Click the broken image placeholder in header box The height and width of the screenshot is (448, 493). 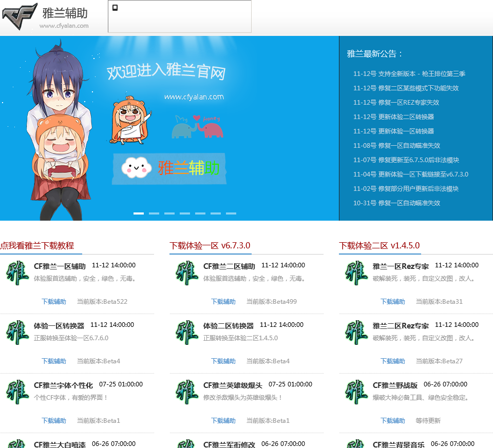pos(115,8)
